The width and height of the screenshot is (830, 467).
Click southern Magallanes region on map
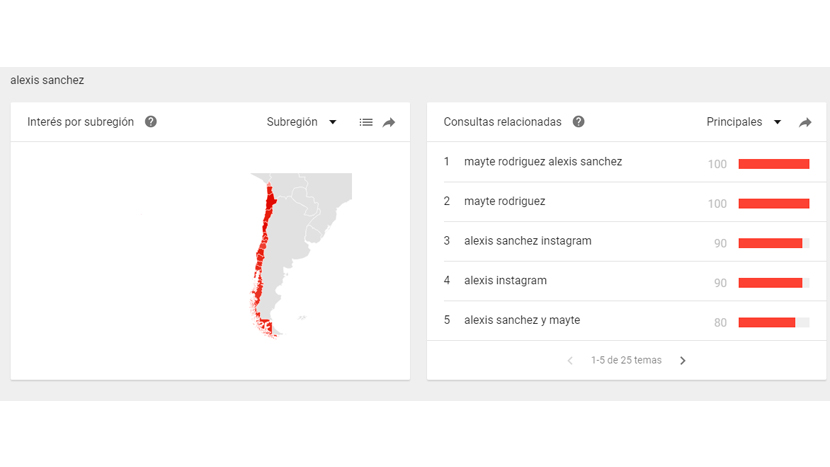click(x=266, y=327)
